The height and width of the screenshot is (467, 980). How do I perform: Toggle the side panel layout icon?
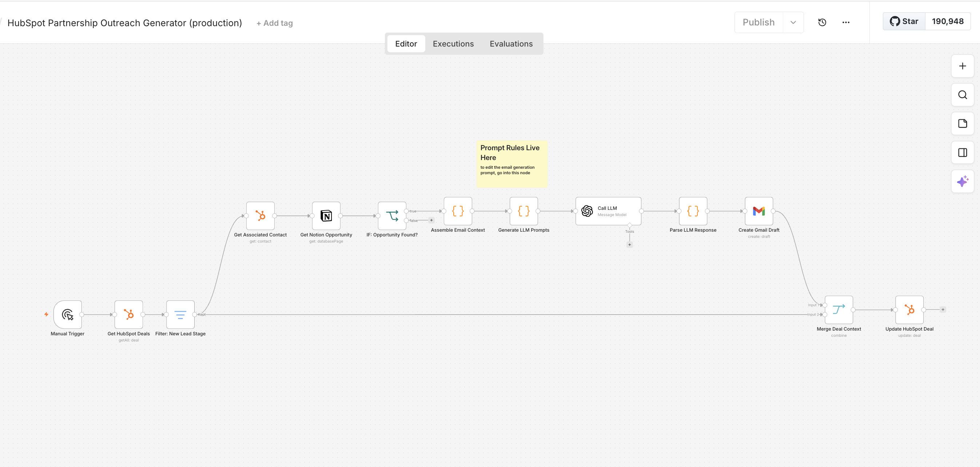[963, 152]
